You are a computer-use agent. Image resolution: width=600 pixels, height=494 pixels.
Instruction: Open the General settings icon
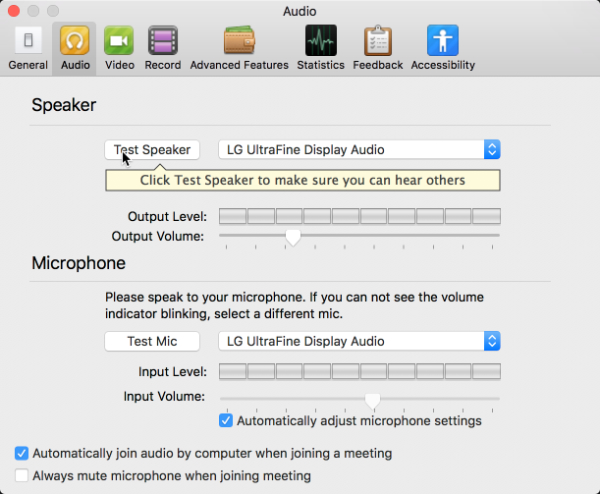coord(27,41)
